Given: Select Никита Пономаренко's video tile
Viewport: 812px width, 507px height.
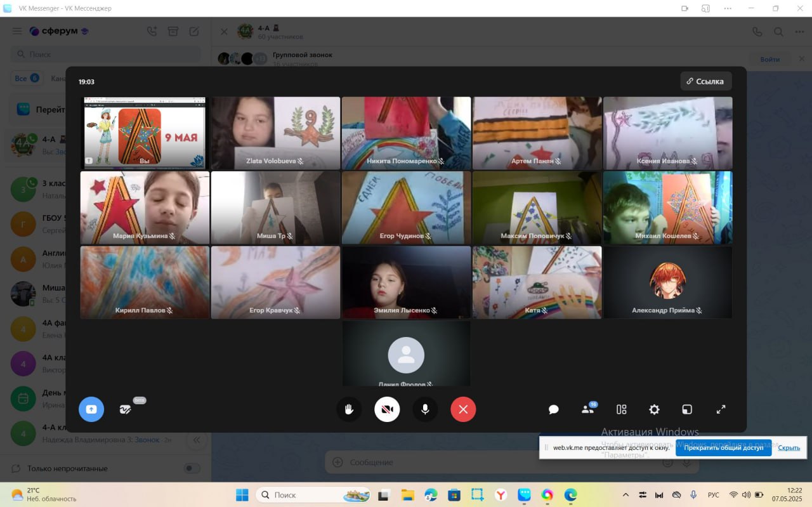Looking at the screenshot, I should (x=406, y=133).
